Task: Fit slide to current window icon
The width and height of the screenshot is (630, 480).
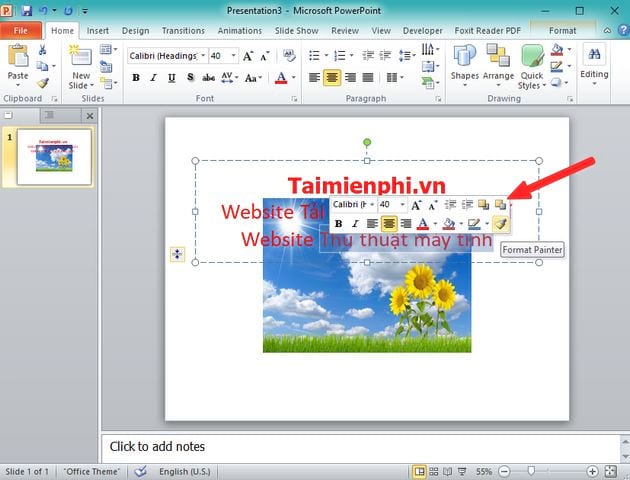Action: tap(610, 471)
